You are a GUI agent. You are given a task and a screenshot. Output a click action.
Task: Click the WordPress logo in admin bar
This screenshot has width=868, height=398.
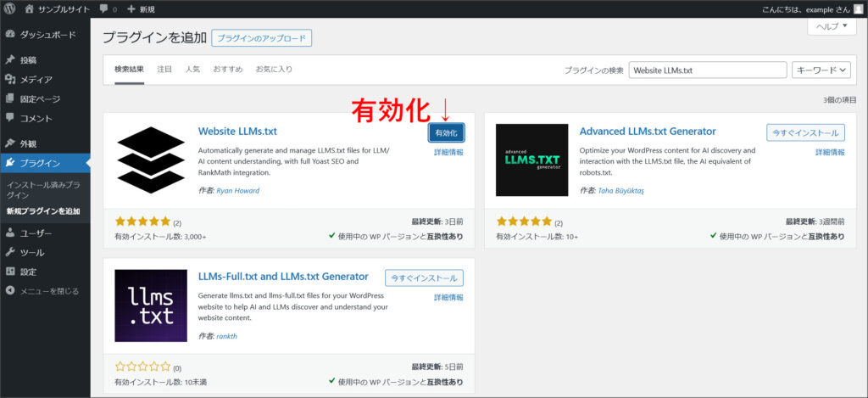[10, 8]
